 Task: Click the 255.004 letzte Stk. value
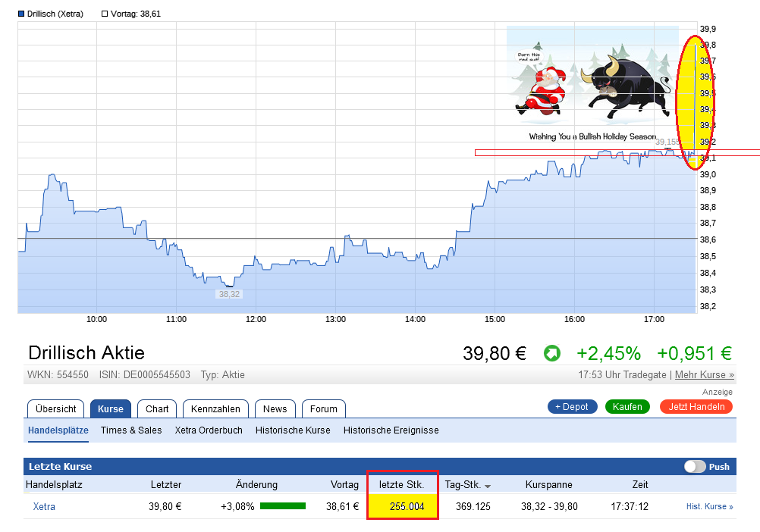tap(407, 507)
